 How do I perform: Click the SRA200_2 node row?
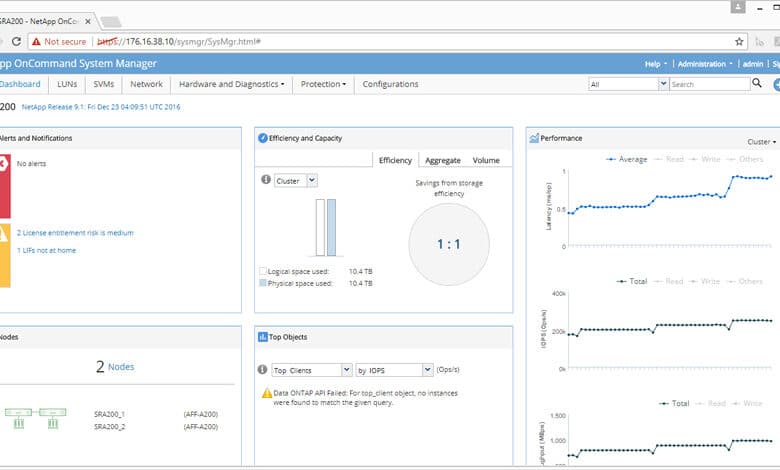[x=156, y=427]
